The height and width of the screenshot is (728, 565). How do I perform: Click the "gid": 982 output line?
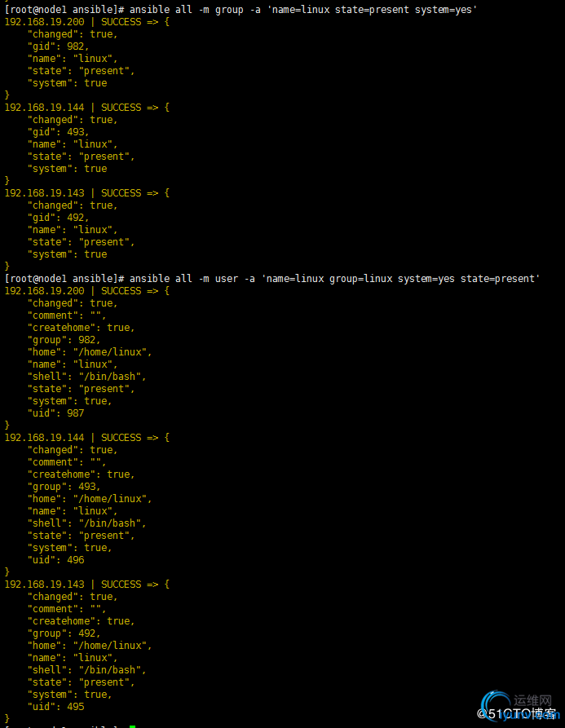58,46
